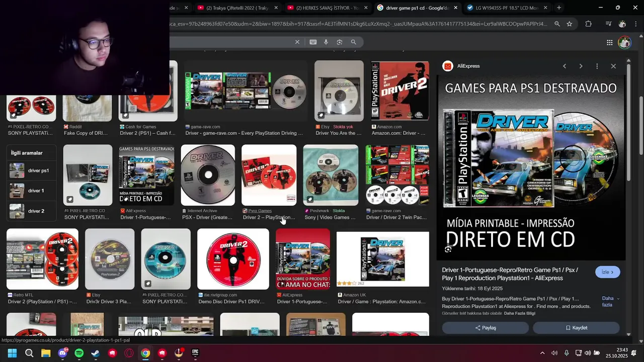Open the Chrome extensions puzzle icon

(x=589, y=24)
